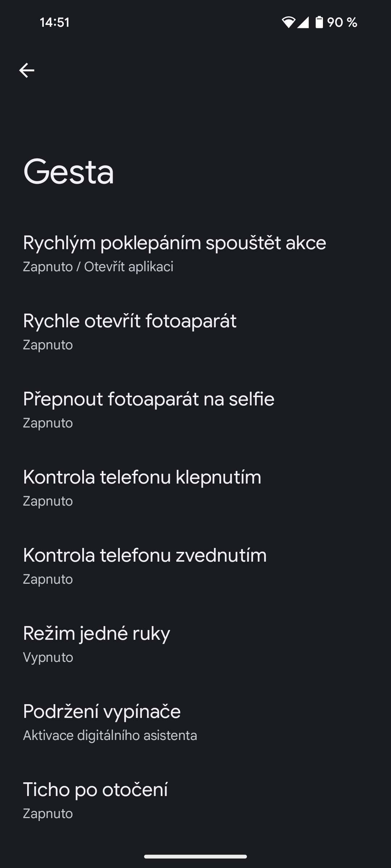Open Kontrola telefonu zvednutím option
391x868 pixels.
tap(195, 567)
